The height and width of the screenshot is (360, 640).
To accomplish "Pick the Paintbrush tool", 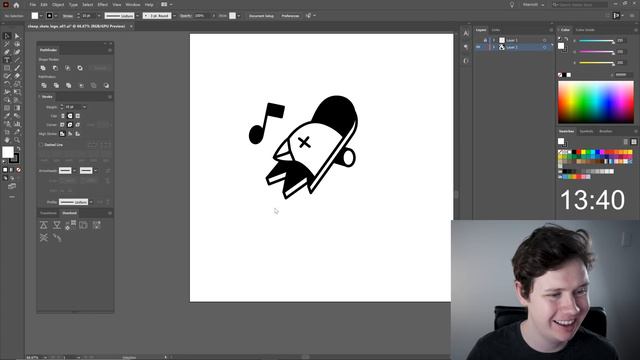I will [17, 68].
